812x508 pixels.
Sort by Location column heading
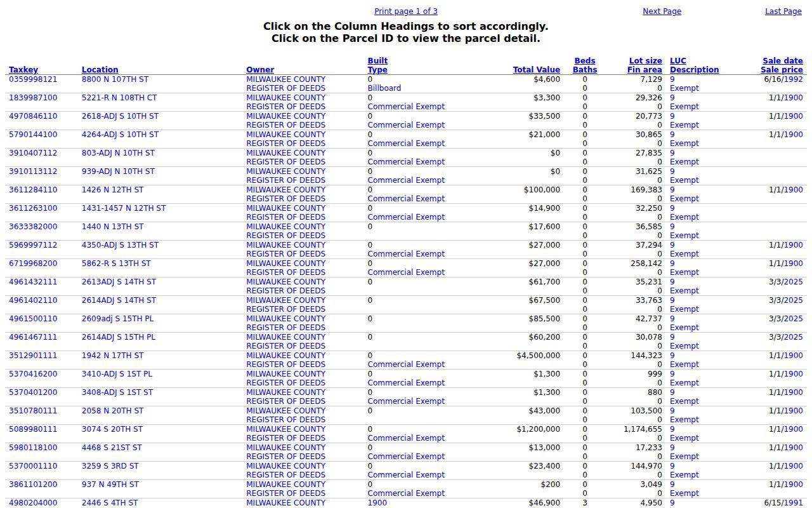coord(100,70)
